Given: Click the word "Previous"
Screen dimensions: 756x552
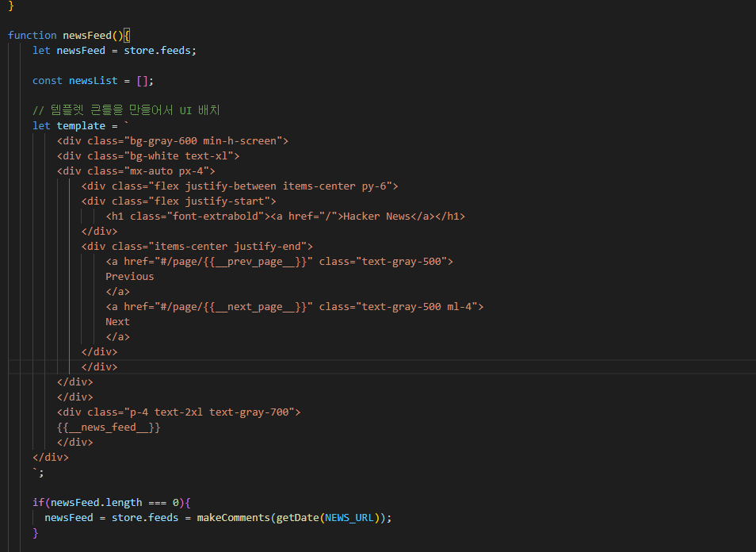Looking at the screenshot, I should pyautogui.click(x=130, y=277).
